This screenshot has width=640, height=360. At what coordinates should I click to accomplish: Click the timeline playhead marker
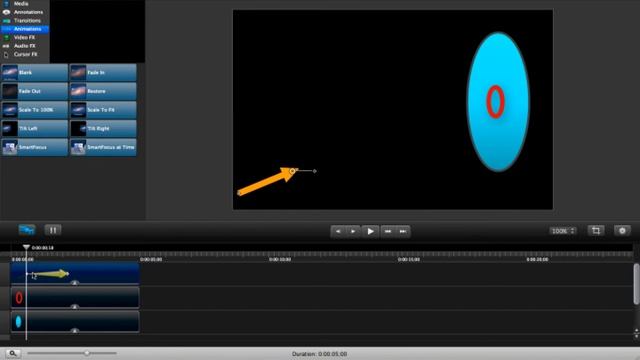(26, 247)
